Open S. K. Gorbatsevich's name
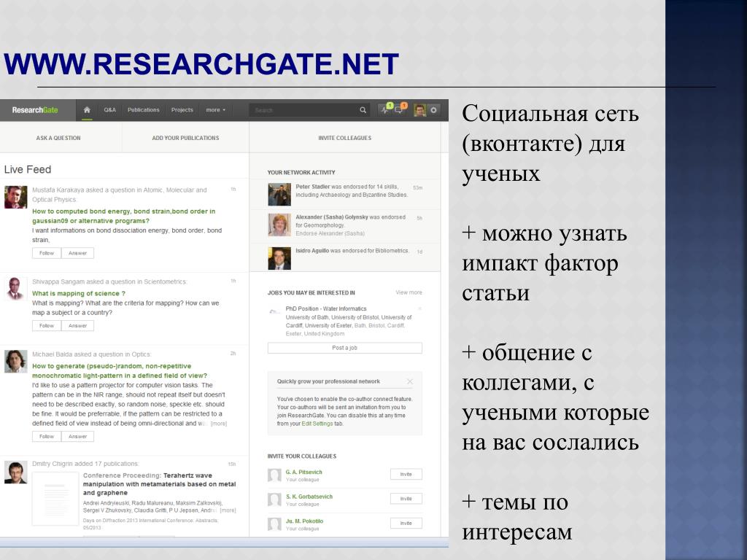Viewport: 747px width, 560px height. (309, 497)
